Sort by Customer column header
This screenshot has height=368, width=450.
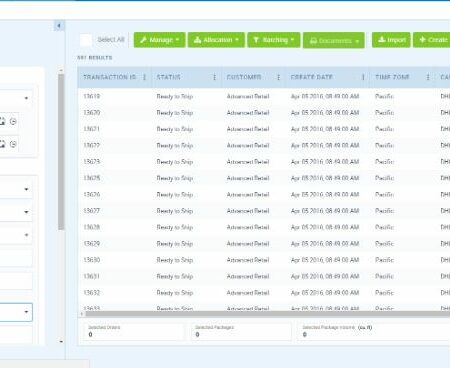pyautogui.click(x=244, y=77)
